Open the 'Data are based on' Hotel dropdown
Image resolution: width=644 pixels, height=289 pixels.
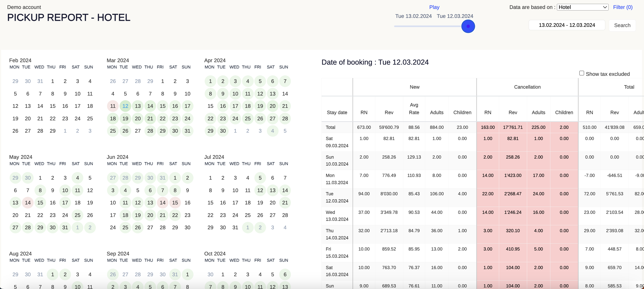tap(582, 7)
